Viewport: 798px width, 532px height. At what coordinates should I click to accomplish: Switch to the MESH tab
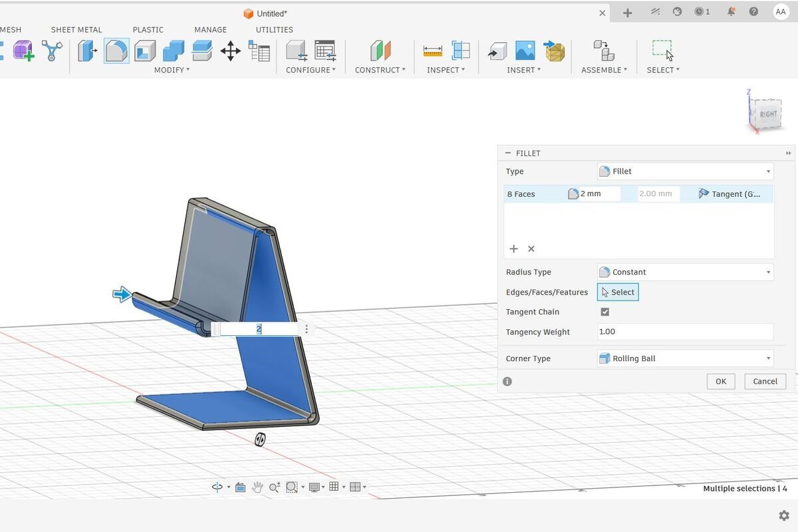click(10, 30)
